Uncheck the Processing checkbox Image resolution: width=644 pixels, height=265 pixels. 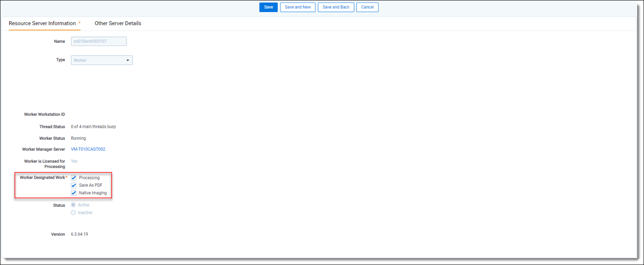(74, 178)
